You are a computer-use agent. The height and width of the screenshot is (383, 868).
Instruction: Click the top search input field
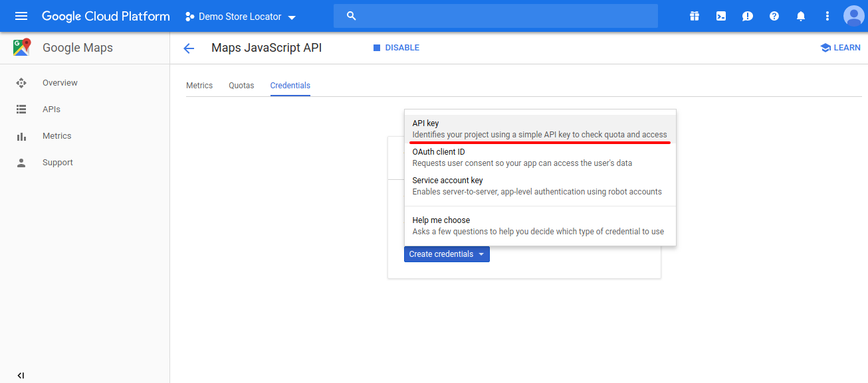click(x=495, y=16)
